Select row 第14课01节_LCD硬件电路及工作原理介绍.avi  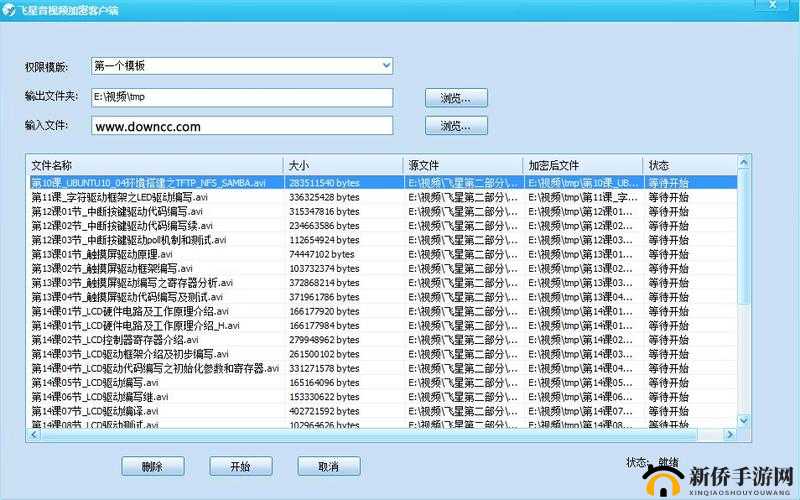pyautogui.click(x=383, y=311)
